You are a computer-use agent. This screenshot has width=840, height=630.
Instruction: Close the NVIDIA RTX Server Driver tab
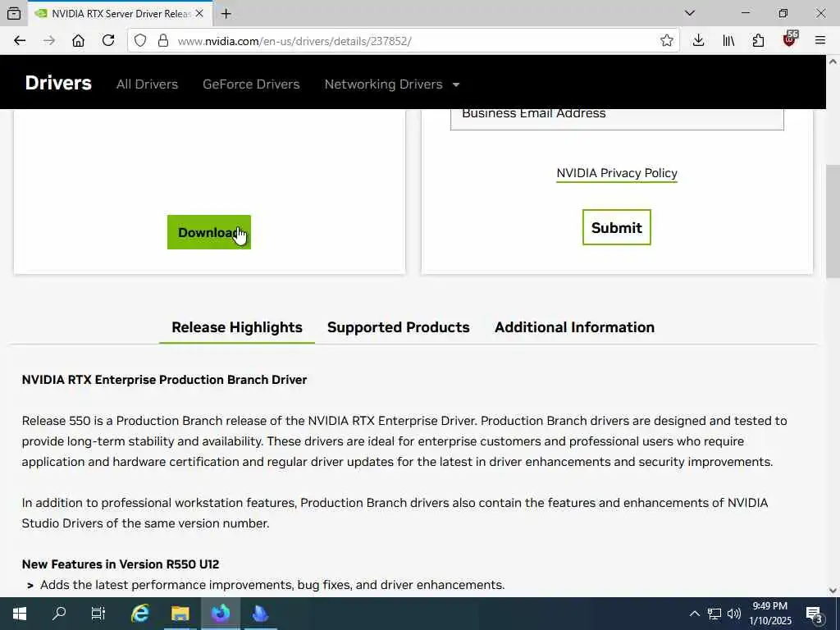click(199, 14)
